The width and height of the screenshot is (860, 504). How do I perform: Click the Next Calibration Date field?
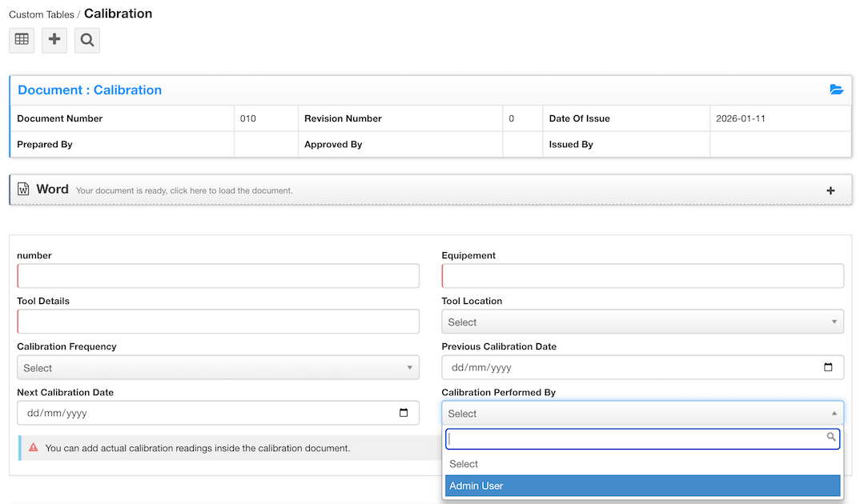point(218,413)
